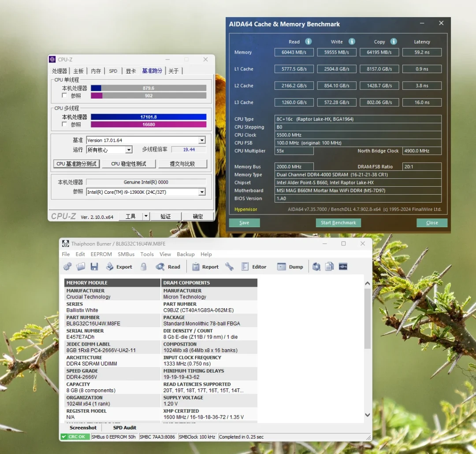Click the 确定 button in CPU-Z
This screenshot has width=476, height=454.
(x=198, y=216)
